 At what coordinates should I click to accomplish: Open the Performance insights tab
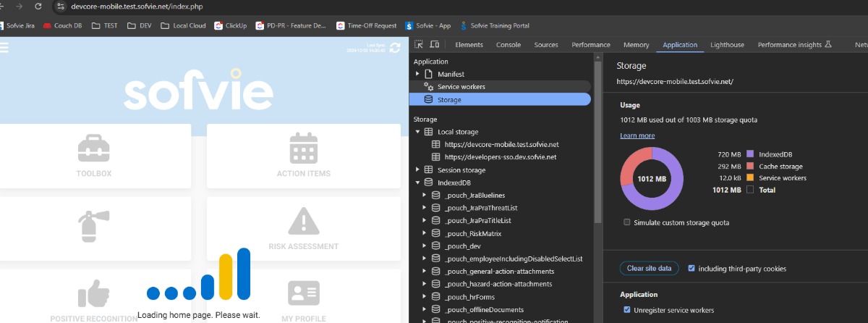click(x=795, y=45)
